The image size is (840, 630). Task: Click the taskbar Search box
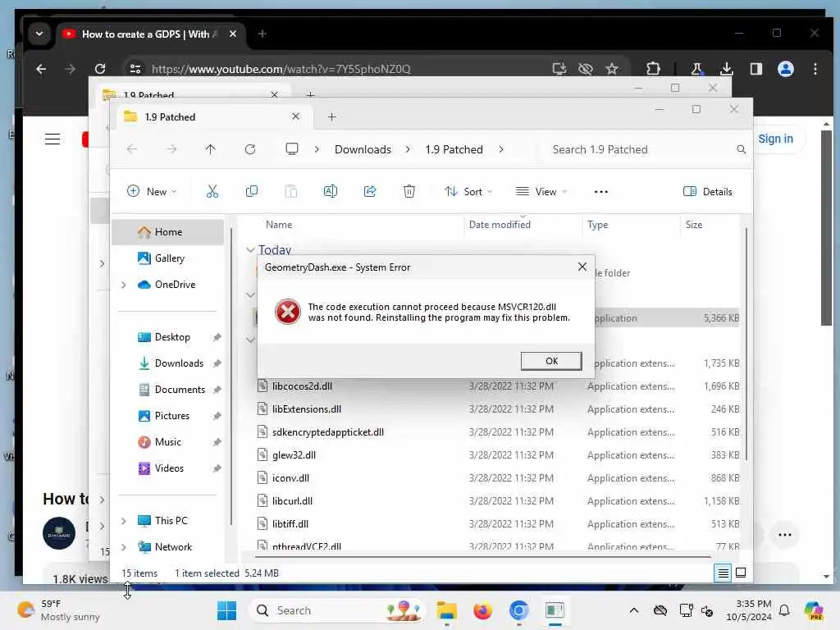(337, 610)
